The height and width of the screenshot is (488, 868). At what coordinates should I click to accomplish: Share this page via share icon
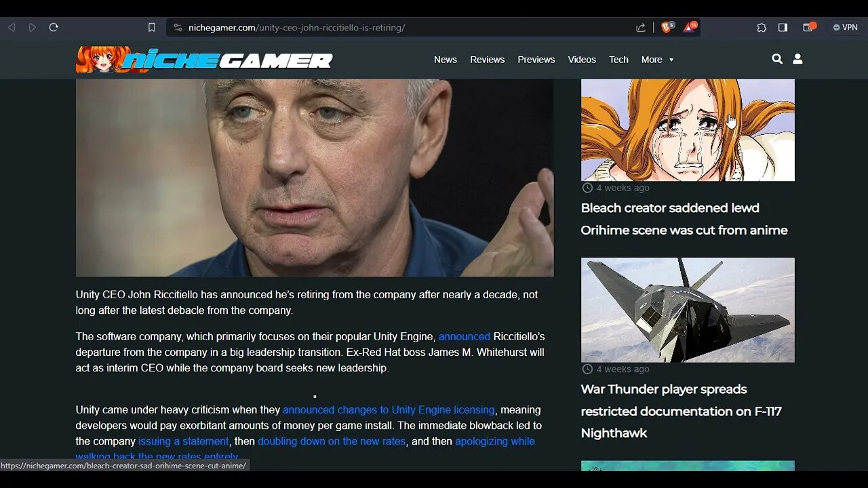click(x=641, y=28)
